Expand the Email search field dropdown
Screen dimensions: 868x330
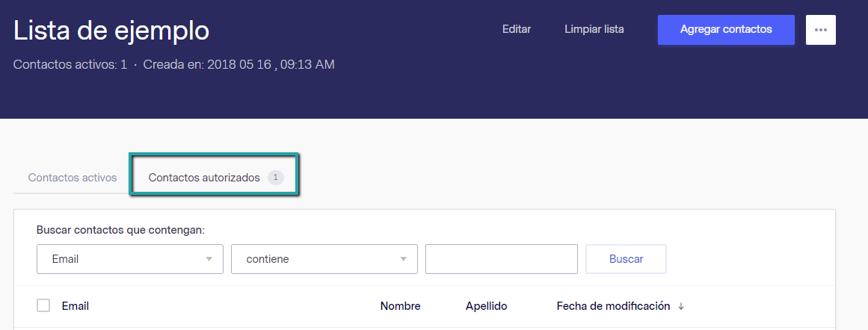coord(129,259)
